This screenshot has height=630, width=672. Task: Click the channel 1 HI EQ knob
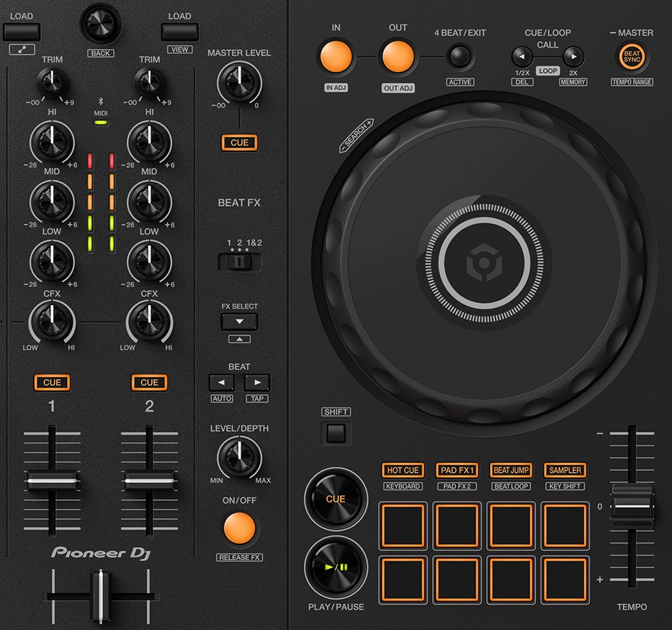(x=53, y=143)
